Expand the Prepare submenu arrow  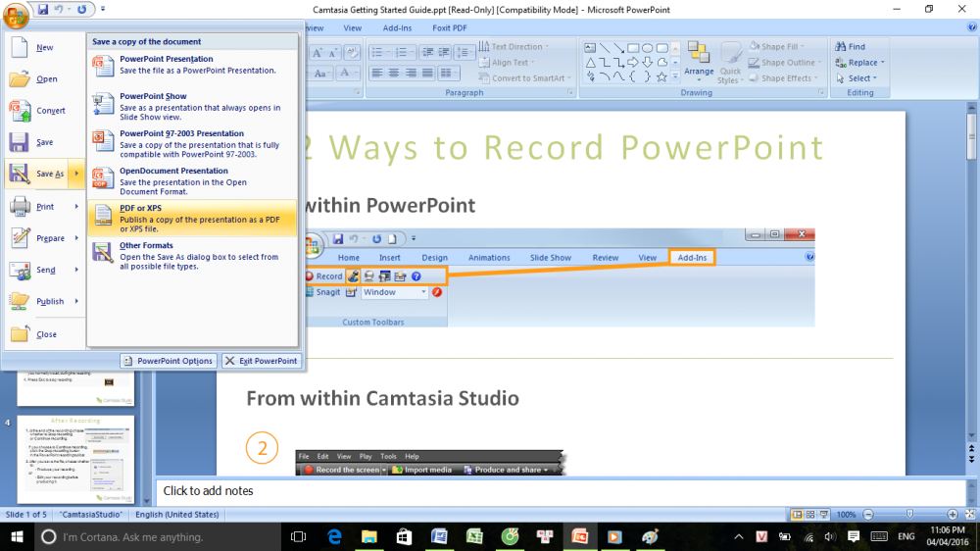pos(76,238)
